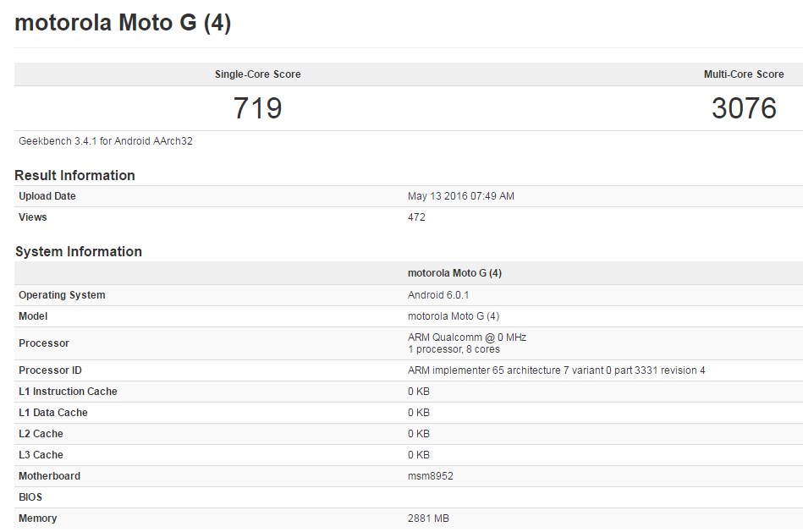Click the Operating System row label
Screen dimensions: 803x532
pos(62,295)
